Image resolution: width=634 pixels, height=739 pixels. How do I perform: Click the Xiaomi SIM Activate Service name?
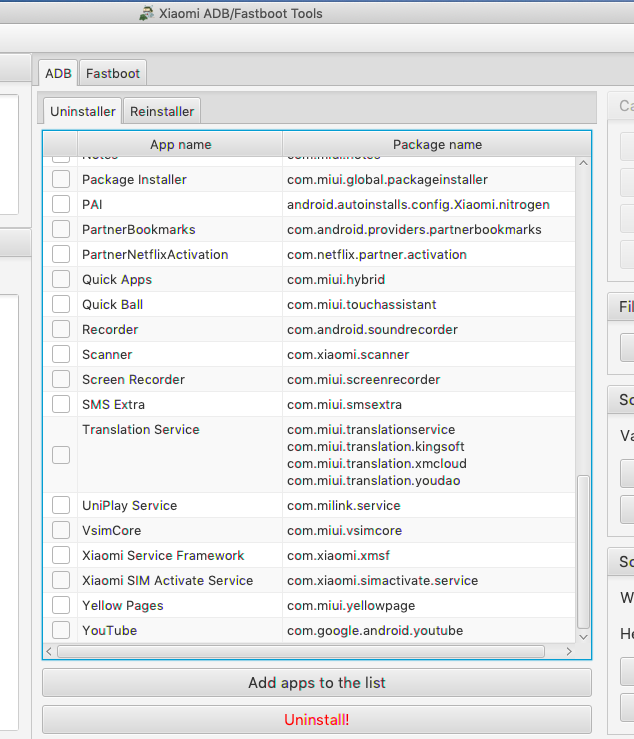click(x=167, y=581)
